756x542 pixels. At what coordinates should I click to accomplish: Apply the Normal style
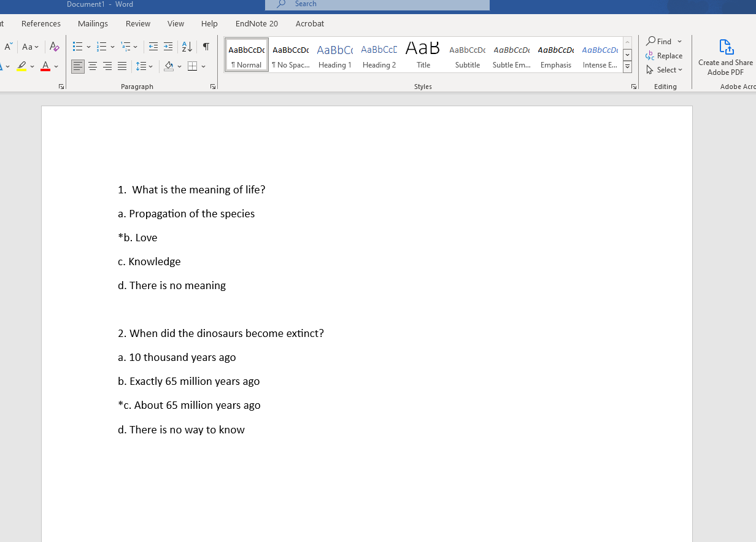point(247,55)
